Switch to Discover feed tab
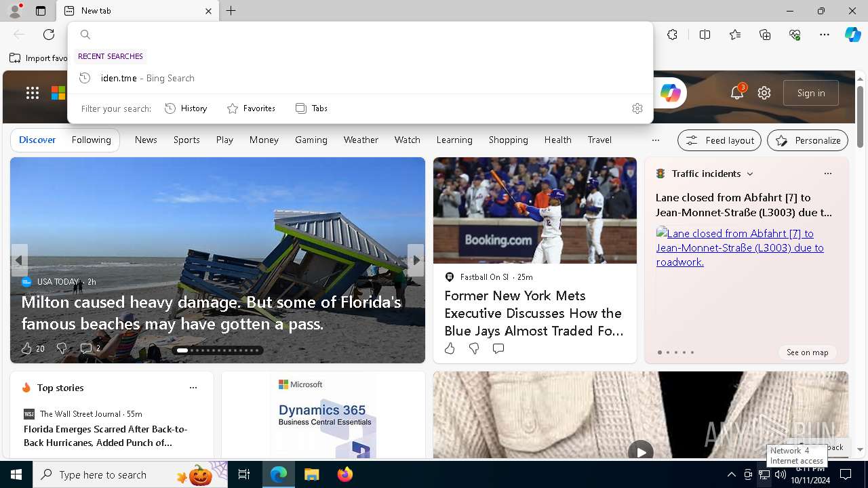This screenshot has height=488, width=868. click(37, 140)
